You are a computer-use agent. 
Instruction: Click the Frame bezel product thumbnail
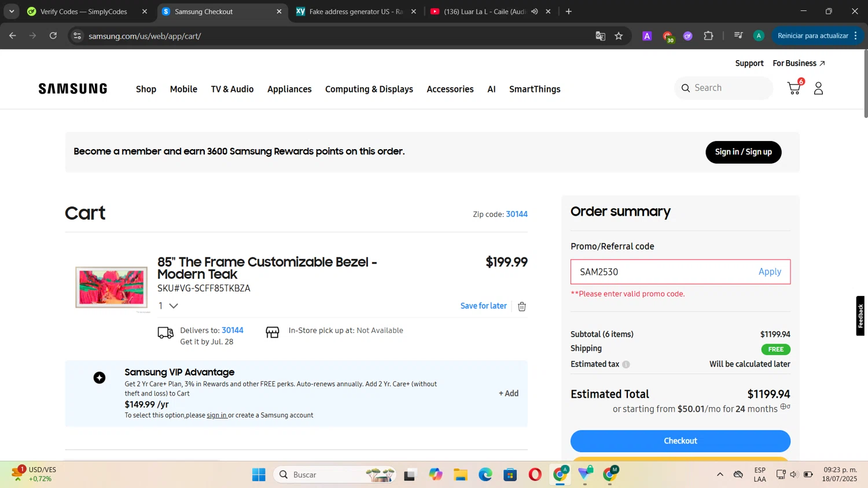[111, 287]
